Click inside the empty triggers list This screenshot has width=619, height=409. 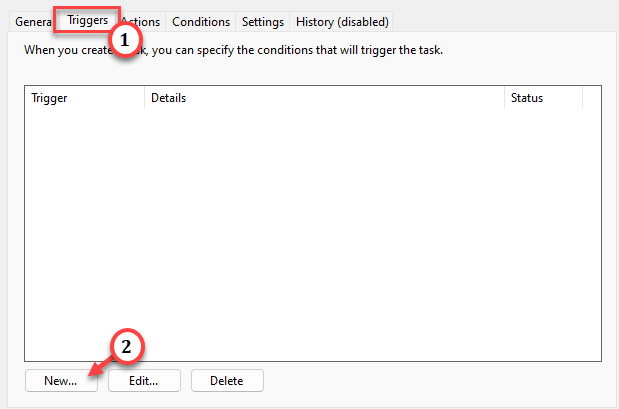click(313, 235)
